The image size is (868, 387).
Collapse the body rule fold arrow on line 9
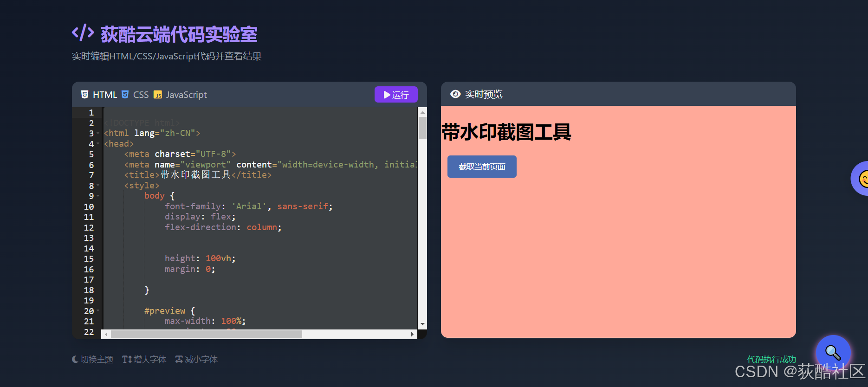(x=98, y=196)
